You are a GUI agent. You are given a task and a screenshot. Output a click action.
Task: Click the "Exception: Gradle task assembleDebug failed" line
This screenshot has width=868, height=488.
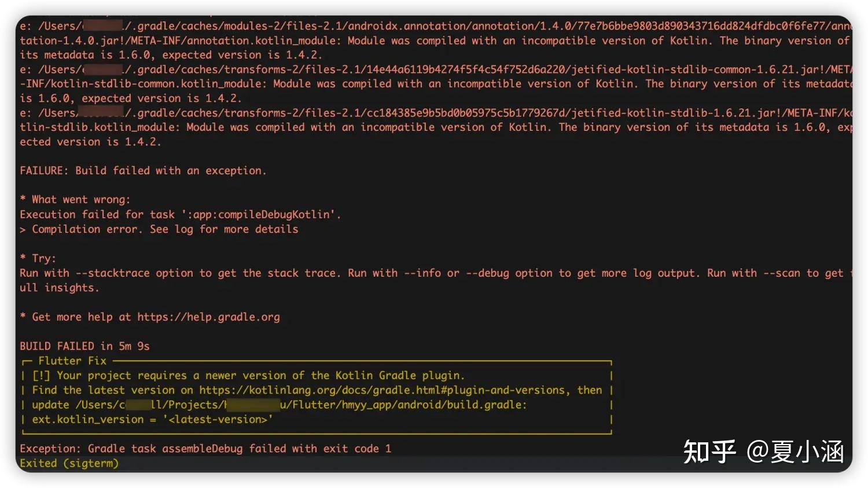point(205,449)
